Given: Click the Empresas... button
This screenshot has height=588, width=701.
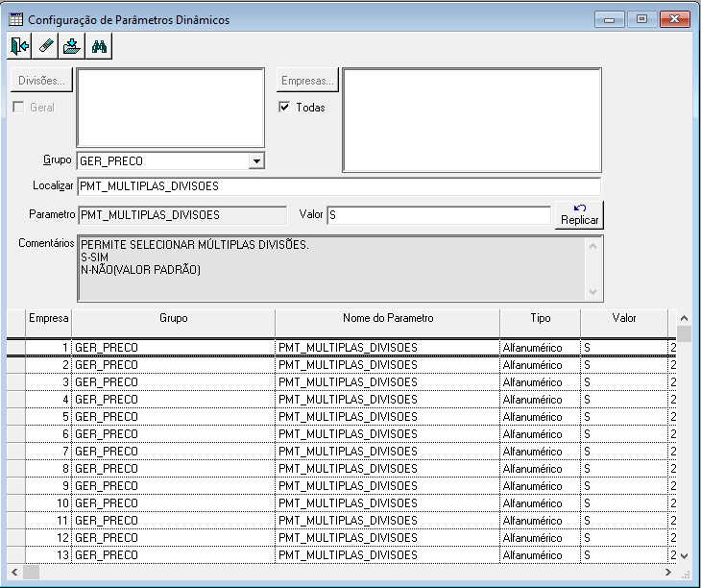Looking at the screenshot, I should pyautogui.click(x=307, y=81).
